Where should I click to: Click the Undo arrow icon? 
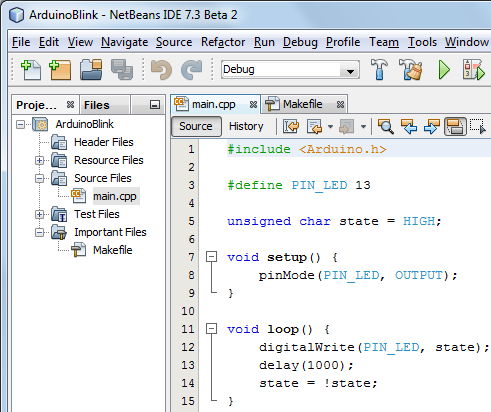[161, 70]
